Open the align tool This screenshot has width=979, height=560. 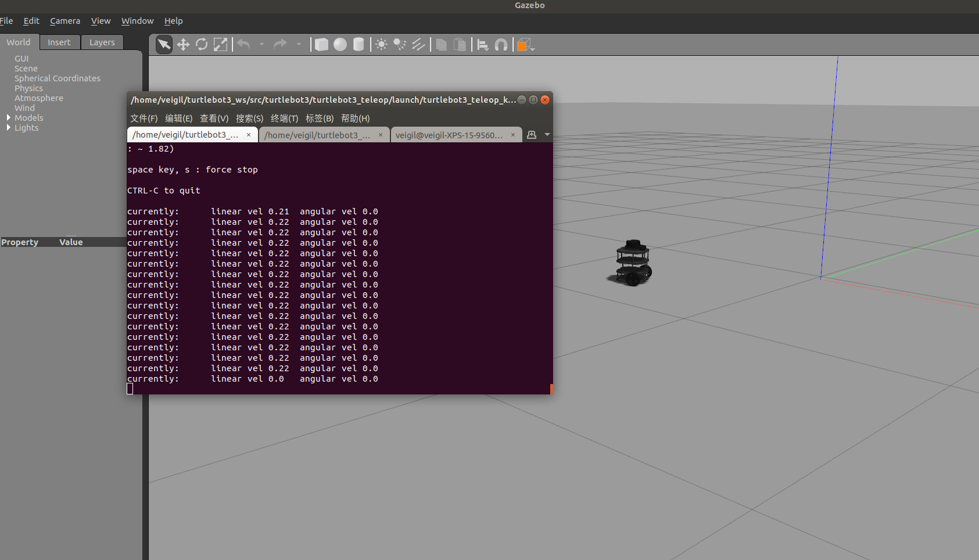[x=483, y=45]
